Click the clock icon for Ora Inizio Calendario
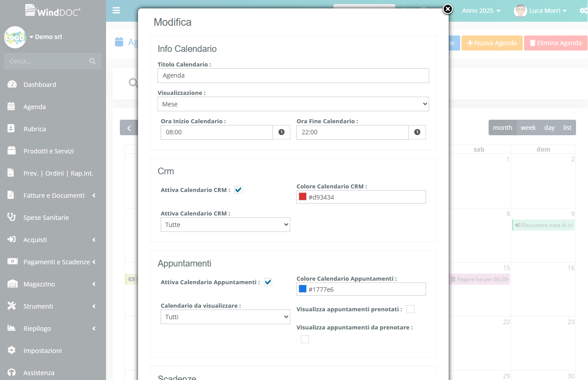Image resolution: width=588 pixels, height=380 pixels. coord(281,132)
